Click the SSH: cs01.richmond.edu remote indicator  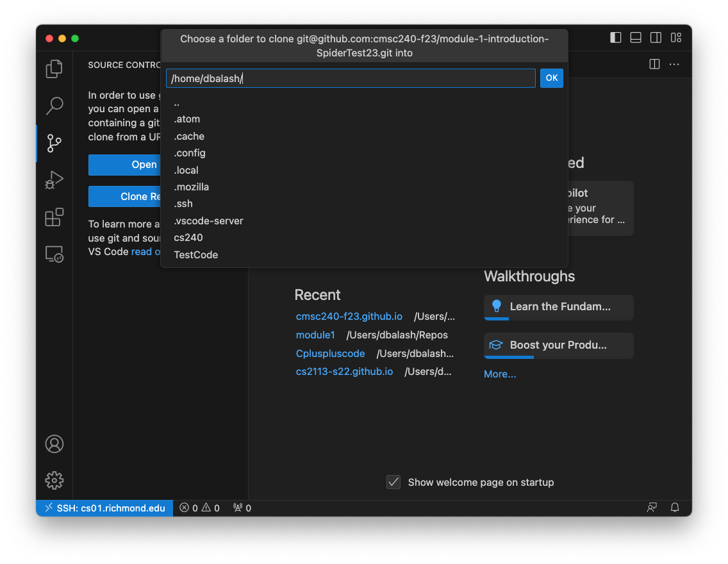pyautogui.click(x=104, y=508)
